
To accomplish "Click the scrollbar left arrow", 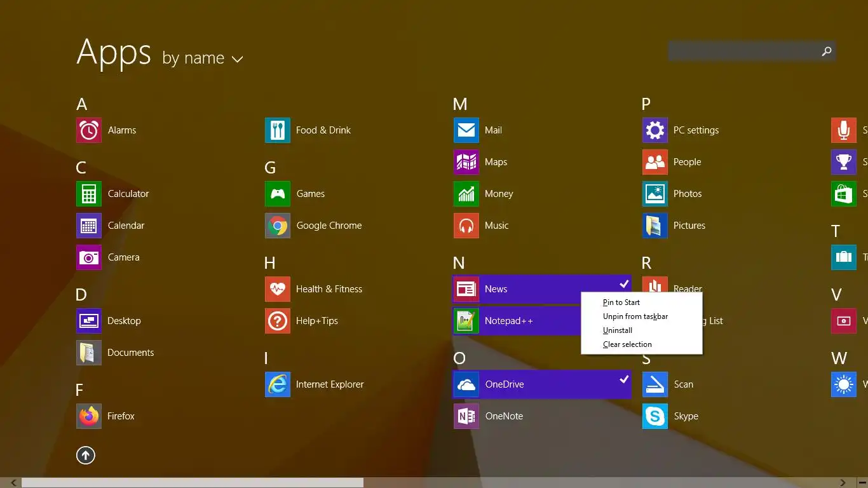I will pos(13,483).
